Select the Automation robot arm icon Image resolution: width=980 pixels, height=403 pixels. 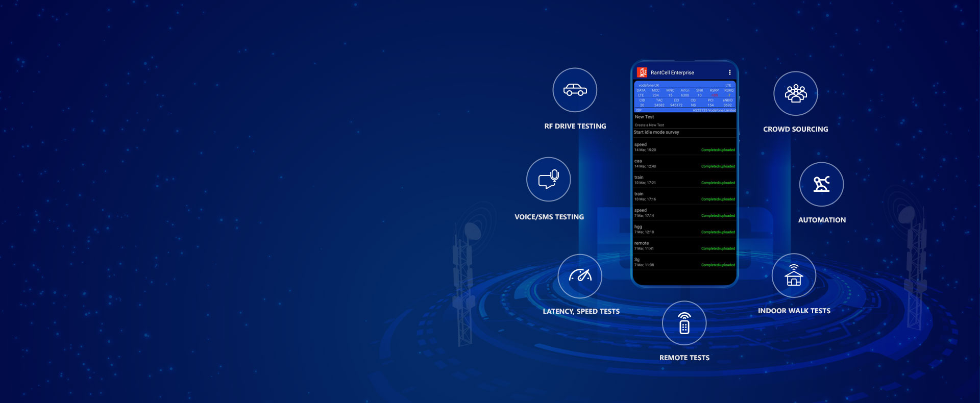(821, 184)
